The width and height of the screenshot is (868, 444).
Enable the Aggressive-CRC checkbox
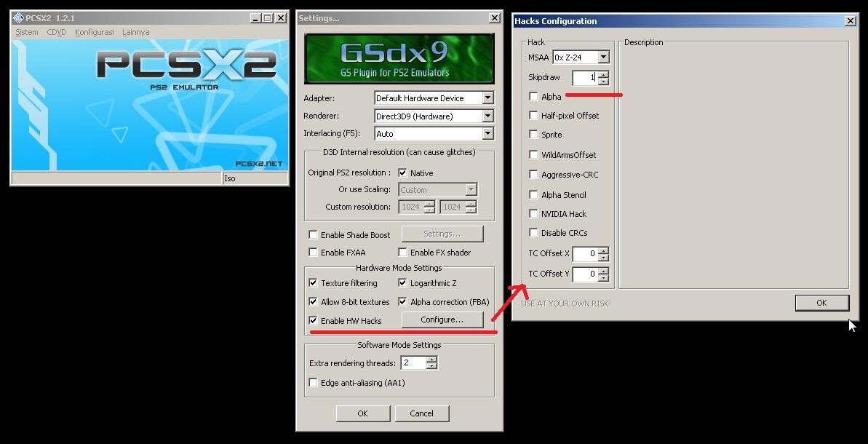(x=533, y=175)
